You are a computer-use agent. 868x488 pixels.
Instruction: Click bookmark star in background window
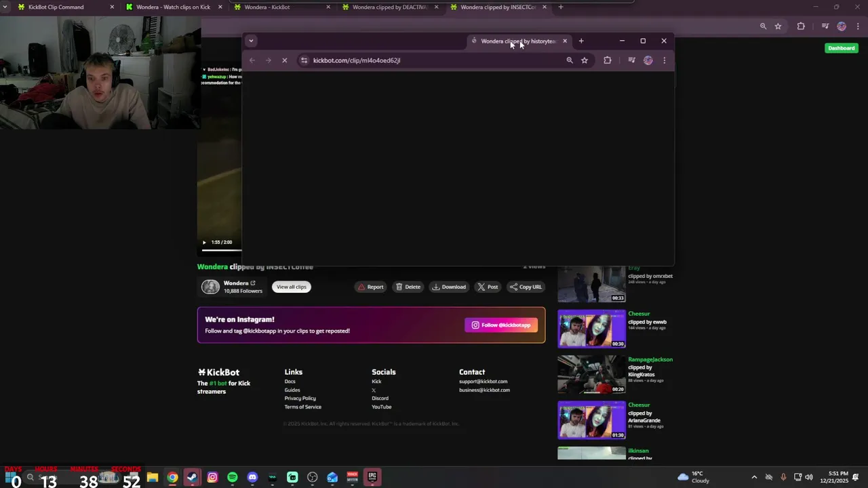tap(778, 26)
